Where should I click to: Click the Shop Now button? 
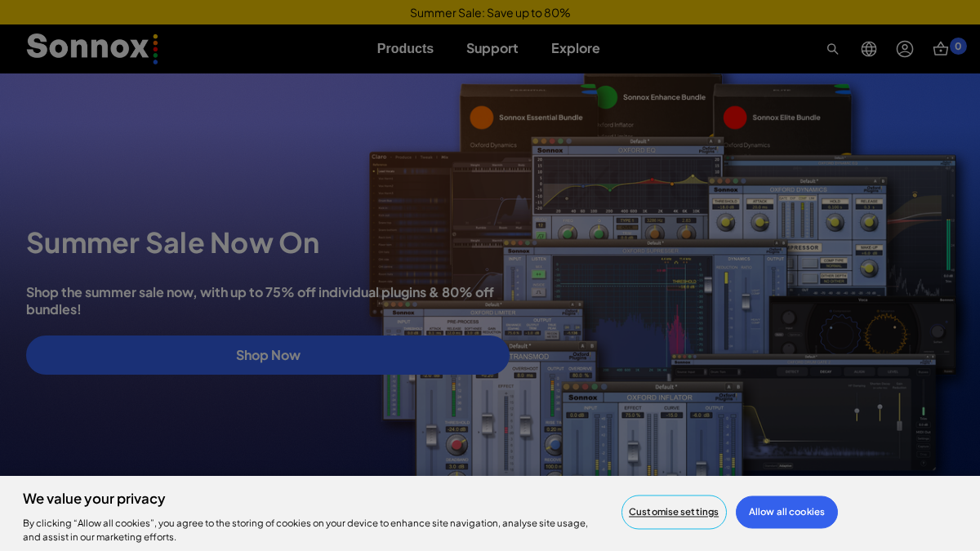point(268,355)
